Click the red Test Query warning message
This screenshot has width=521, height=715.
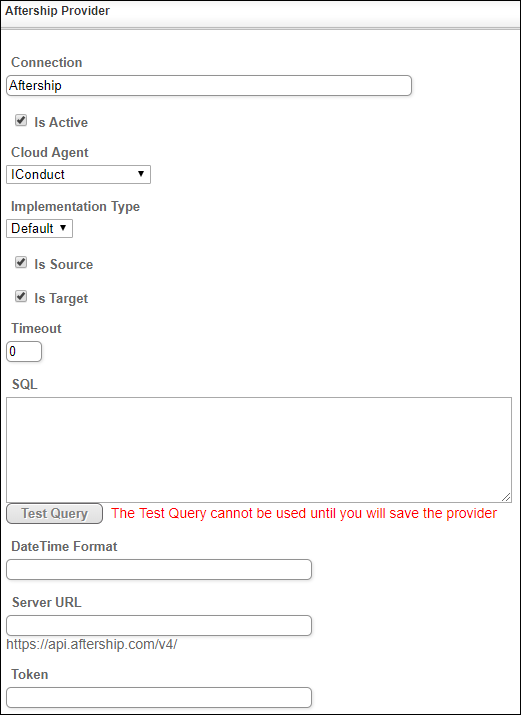pyautogui.click(x=304, y=513)
